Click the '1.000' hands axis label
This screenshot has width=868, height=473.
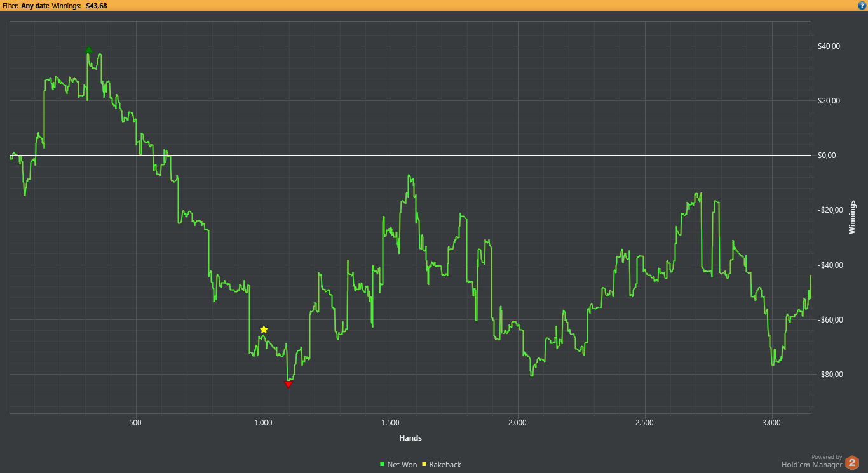click(263, 422)
